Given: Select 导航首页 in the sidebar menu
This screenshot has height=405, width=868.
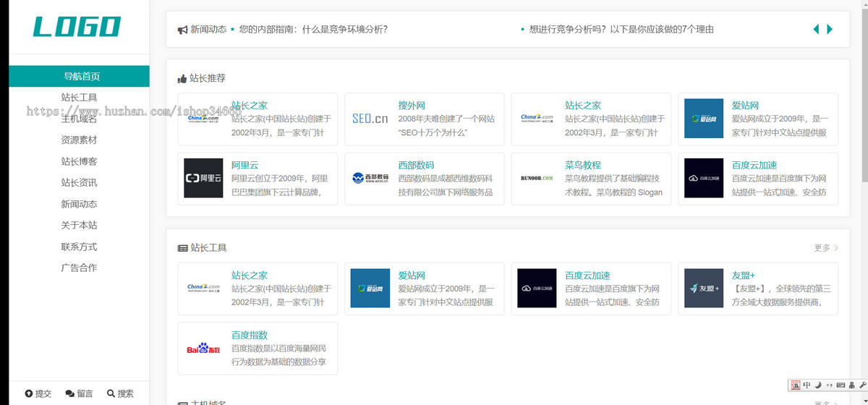Looking at the screenshot, I should (x=79, y=76).
